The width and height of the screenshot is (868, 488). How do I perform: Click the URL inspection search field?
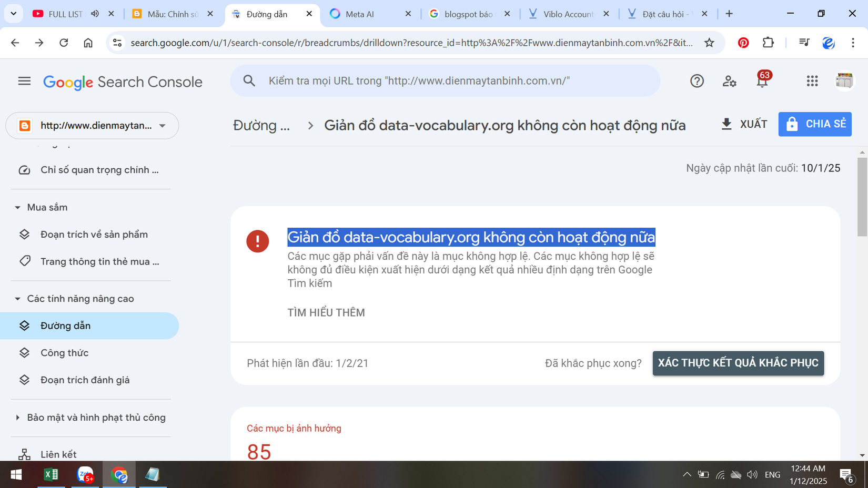tap(445, 80)
